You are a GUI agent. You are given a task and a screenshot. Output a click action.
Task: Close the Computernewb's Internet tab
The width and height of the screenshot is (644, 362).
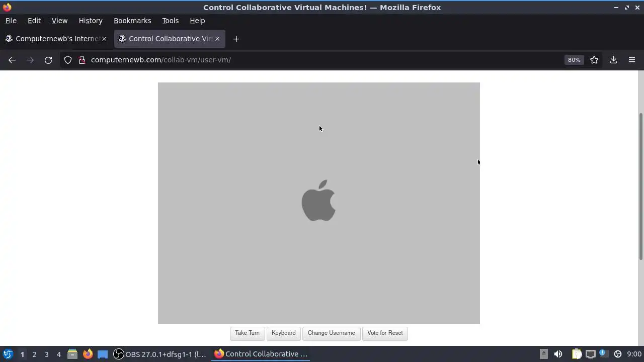[x=104, y=39]
